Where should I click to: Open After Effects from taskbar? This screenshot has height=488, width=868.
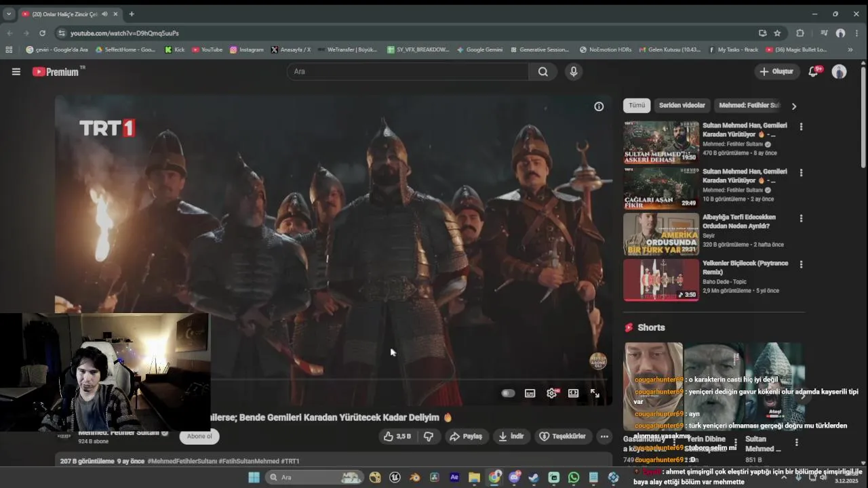click(454, 477)
